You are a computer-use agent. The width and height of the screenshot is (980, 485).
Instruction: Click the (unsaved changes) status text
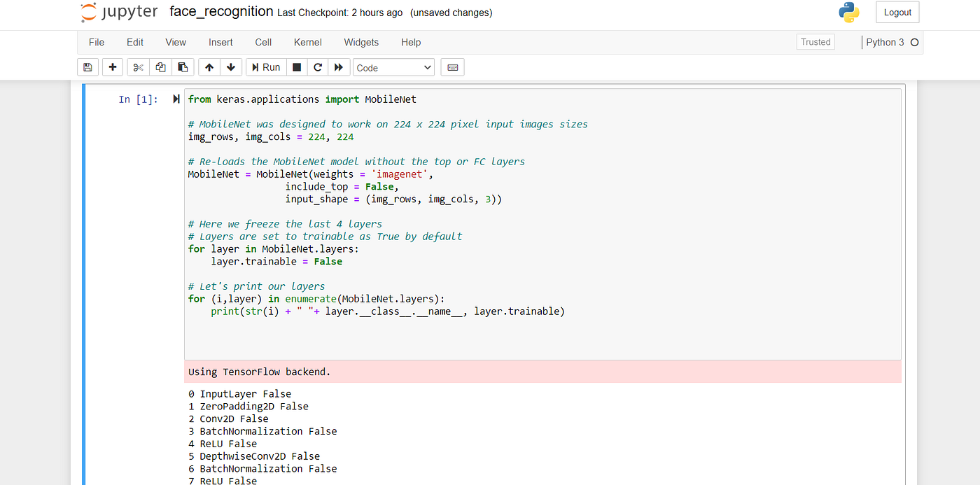451,13
